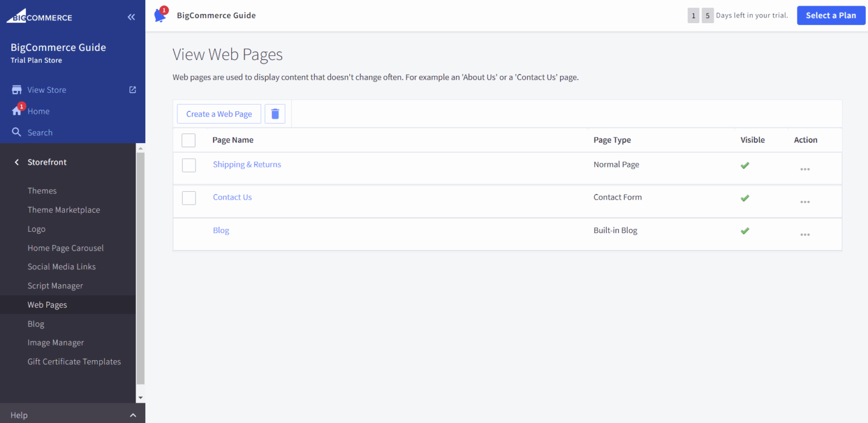The height and width of the screenshot is (423, 868).
Task: Open notifications via the bell icon
Action: point(160,15)
